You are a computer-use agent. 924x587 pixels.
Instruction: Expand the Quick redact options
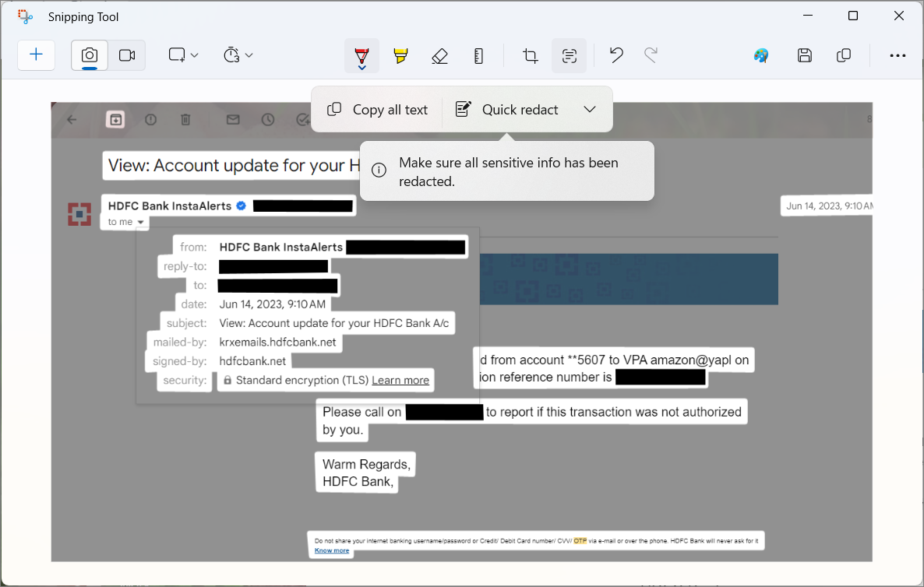click(x=589, y=109)
